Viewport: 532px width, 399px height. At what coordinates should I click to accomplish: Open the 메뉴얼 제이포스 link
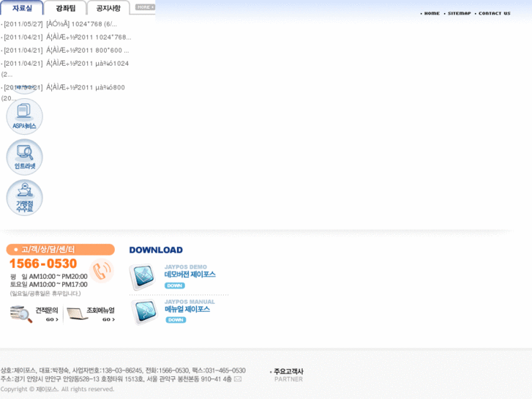pyautogui.click(x=187, y=309)
